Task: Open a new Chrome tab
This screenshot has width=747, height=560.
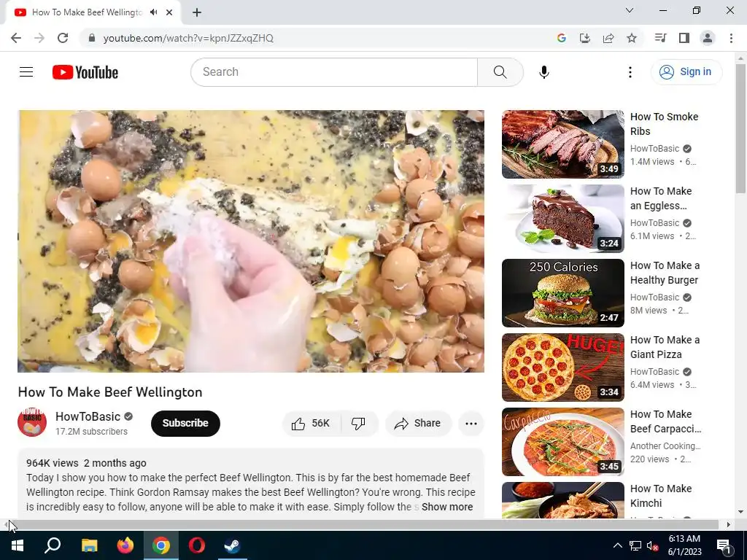Action: coord(197,12)
